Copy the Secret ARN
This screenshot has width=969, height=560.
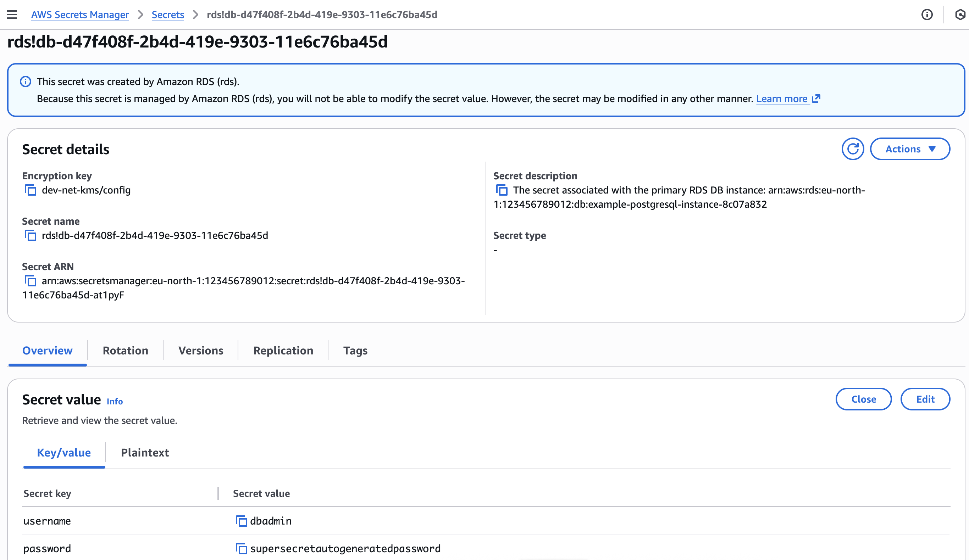(x=31, y=281)
